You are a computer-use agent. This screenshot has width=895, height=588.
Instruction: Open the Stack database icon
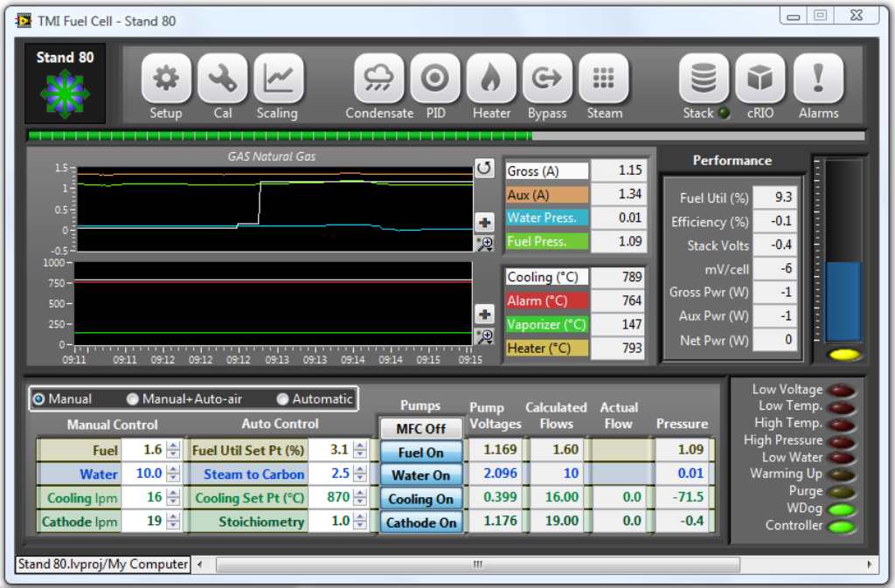(704, 80)
